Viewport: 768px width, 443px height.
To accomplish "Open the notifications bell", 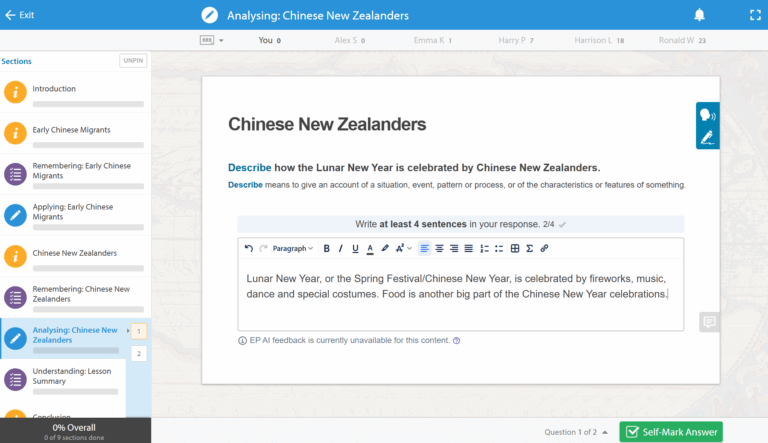I will pyautogui.click(x=699, y=15).
